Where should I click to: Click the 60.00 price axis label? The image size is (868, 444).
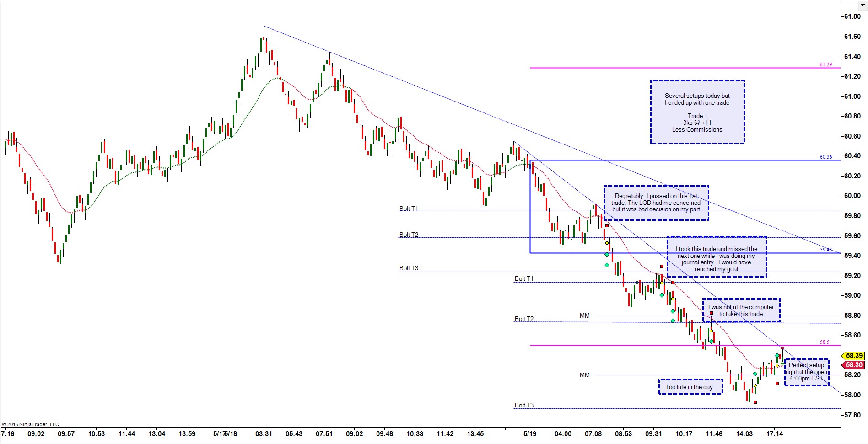pyautogui.click(x=852, y=196)
